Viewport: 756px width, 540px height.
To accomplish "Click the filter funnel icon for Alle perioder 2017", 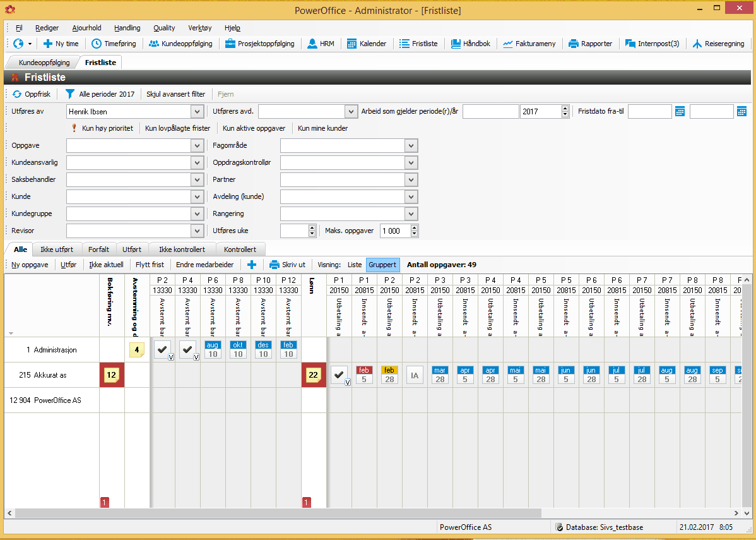I will [70, 94].
